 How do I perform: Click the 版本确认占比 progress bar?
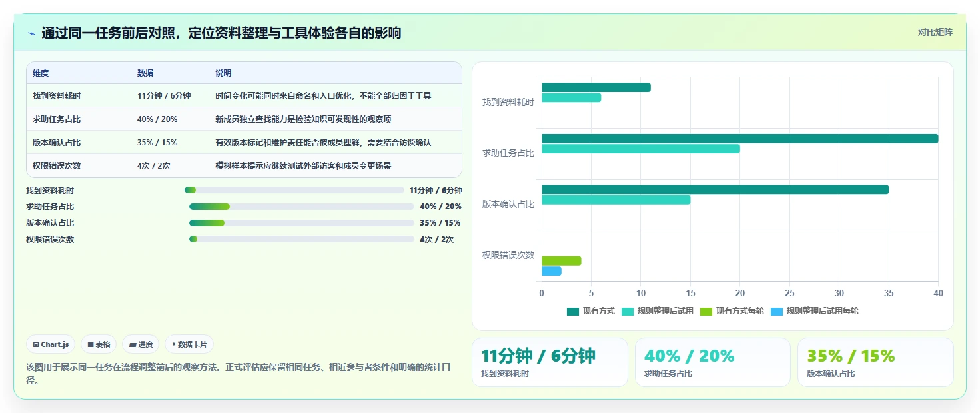tap(302, 223)
